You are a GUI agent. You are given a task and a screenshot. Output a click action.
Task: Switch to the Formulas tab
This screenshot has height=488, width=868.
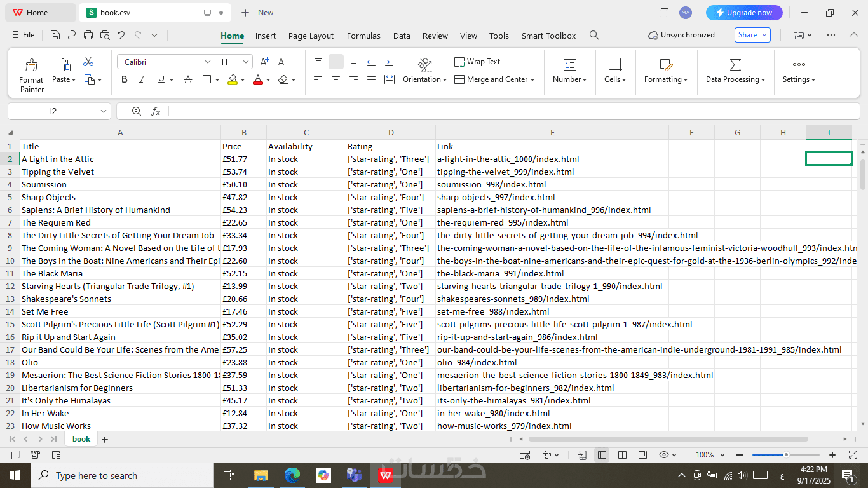363,36
